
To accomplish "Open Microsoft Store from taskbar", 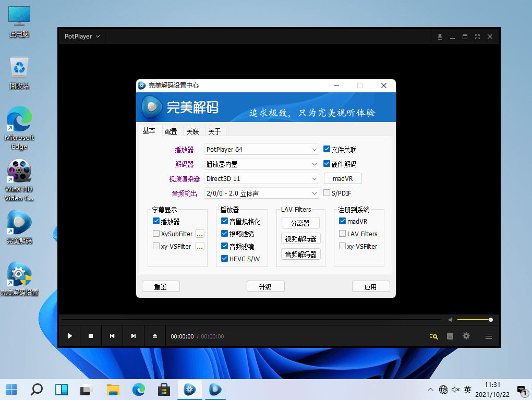I will [164, 390].
